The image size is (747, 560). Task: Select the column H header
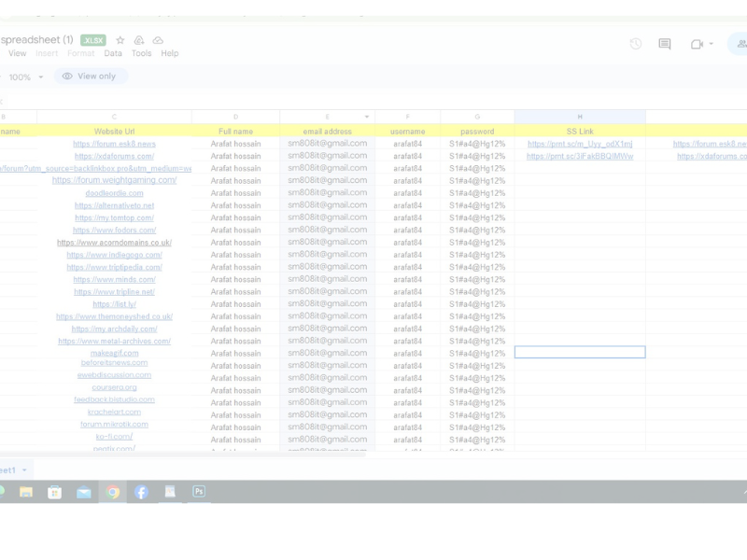click(x=580, y=118)
